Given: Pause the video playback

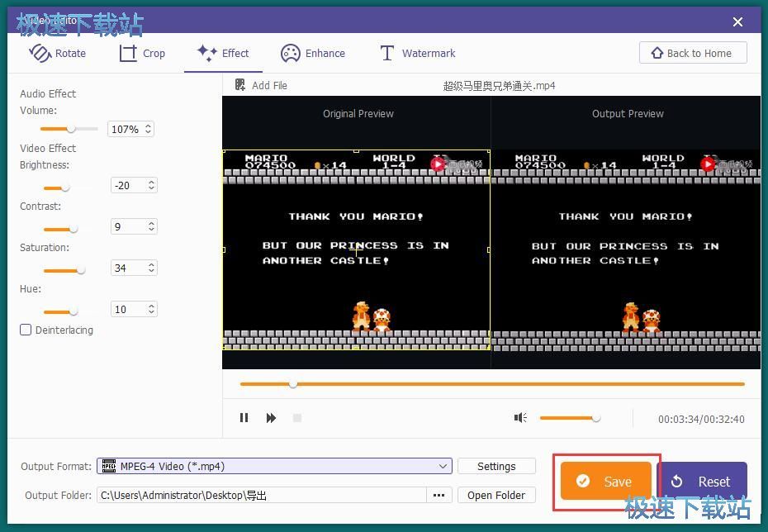Looking at the screenshot, I should click(x=244, y=418).
